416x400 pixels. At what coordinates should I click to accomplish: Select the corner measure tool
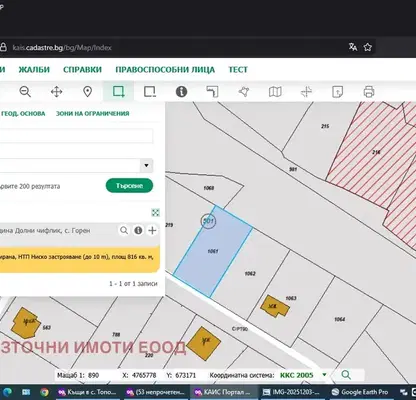(212, 91)
